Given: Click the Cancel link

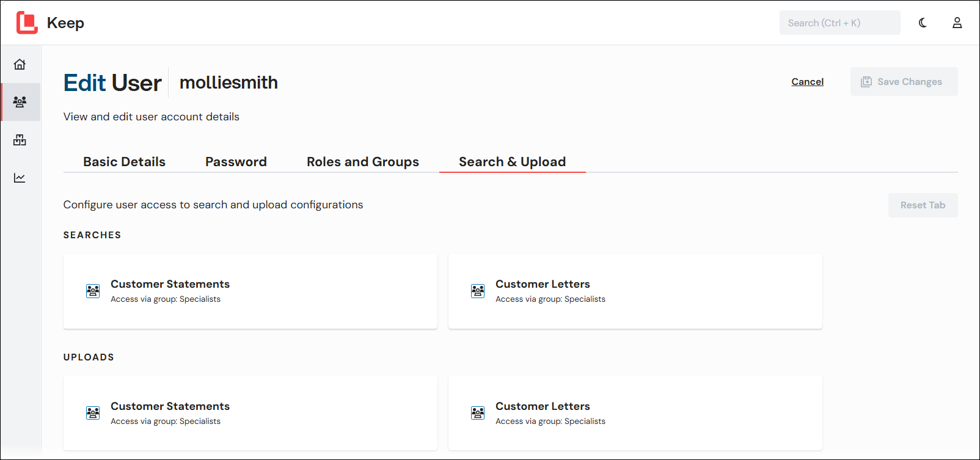Looking at the screenshot, I should 807,82.
